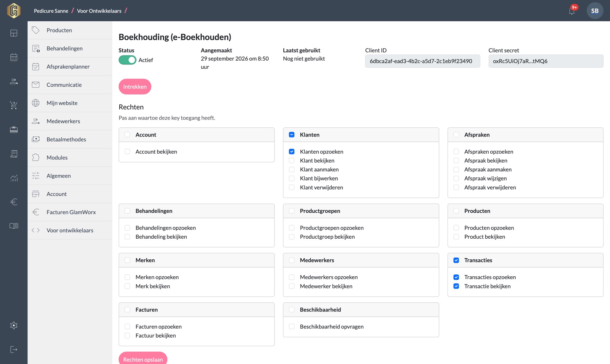Open the shopping cart icon in left rail
The image size is (610, 364).
14,105
